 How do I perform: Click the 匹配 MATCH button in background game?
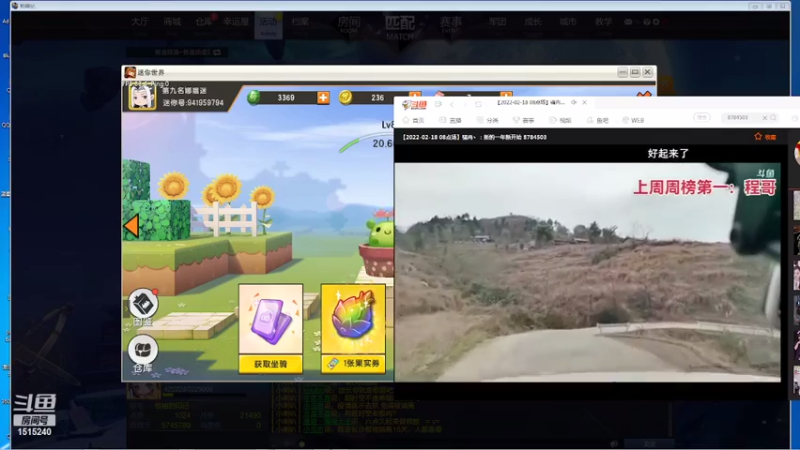[x=400, y=27]
